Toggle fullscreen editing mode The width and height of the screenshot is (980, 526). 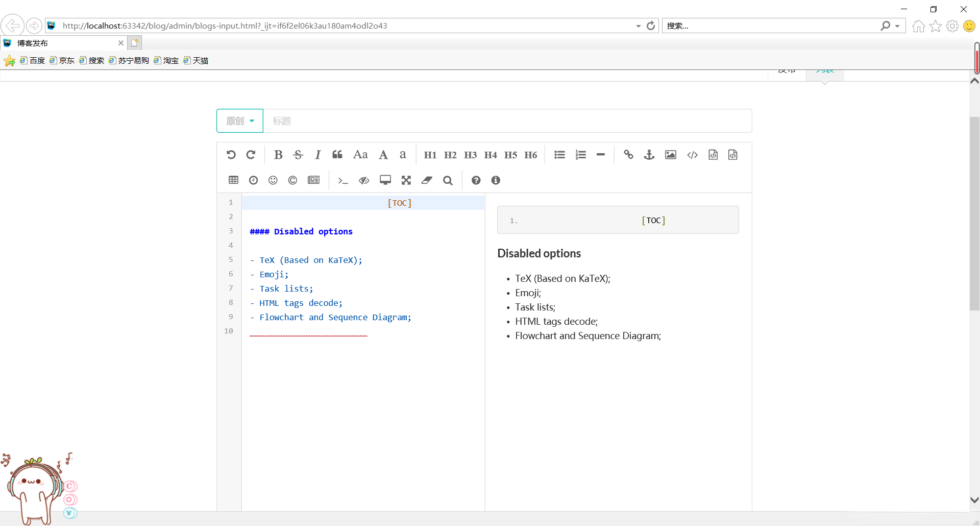406,180
